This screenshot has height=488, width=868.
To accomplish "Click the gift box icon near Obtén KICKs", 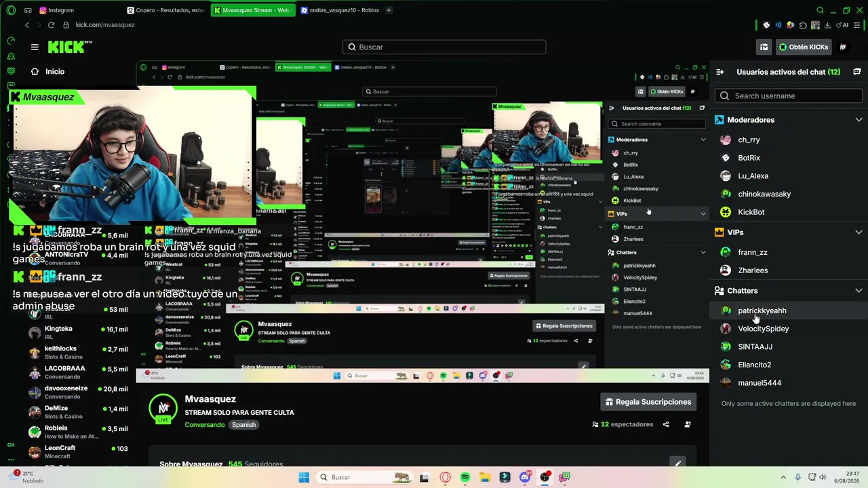I will coord(764,47).
